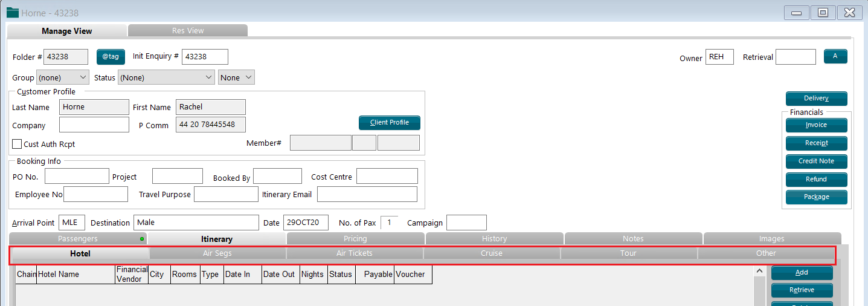Select the Air Tickets sub-tab

coord(355,253)
